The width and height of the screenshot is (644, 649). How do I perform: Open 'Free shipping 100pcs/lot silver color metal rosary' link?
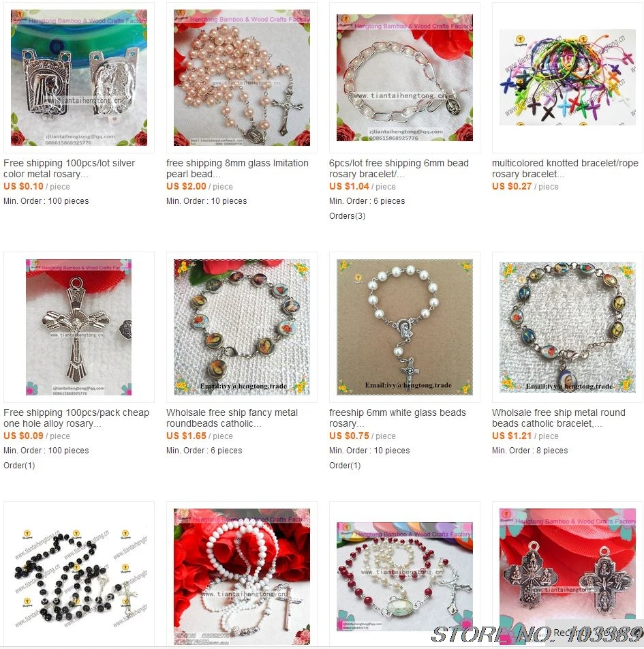coord(69,168)
